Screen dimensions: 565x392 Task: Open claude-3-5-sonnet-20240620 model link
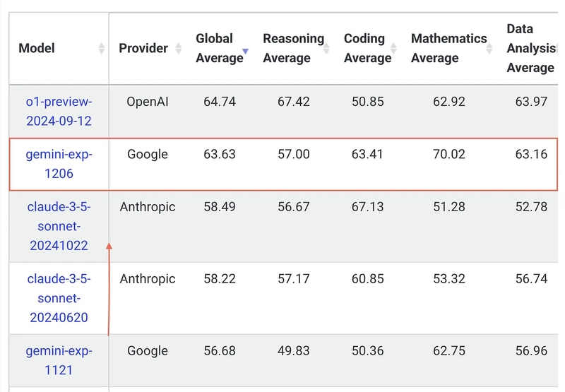coord(59,298)
